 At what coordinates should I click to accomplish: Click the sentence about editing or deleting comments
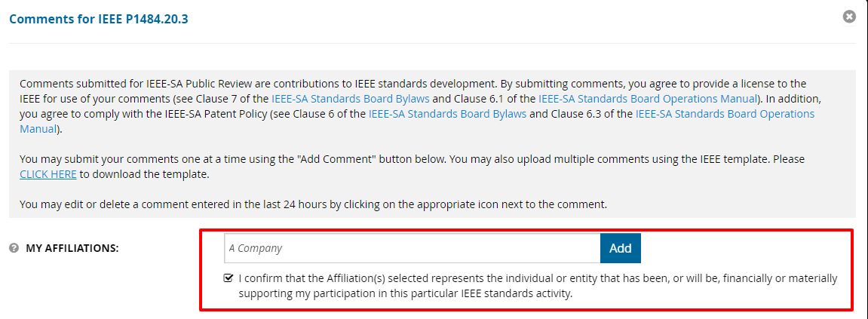[x=313, y=204]
